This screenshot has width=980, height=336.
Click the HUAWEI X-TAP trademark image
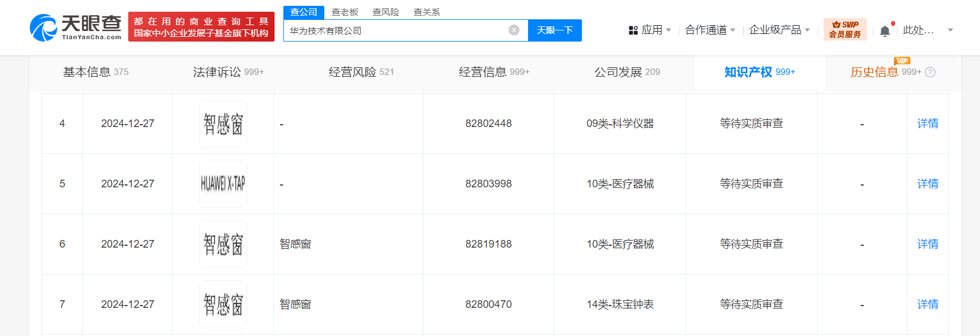223,184
